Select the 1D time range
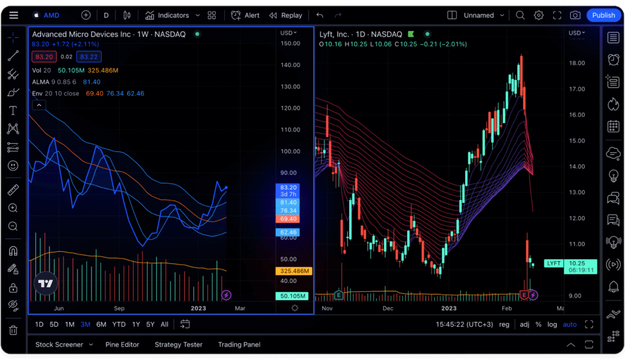This screenshot has width=625, height=364. pyautogui.click(x=39, y=324)
